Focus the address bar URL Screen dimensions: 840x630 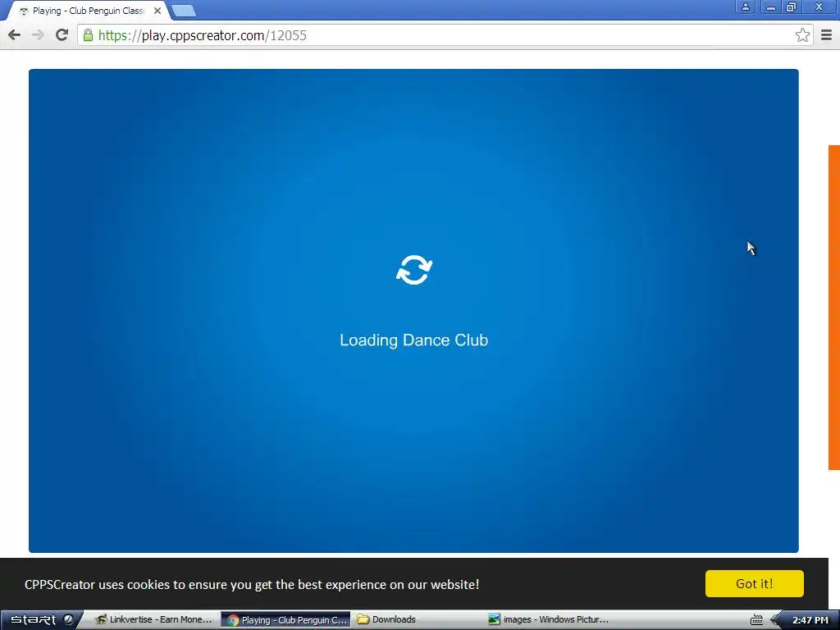(x=444, y=35)
